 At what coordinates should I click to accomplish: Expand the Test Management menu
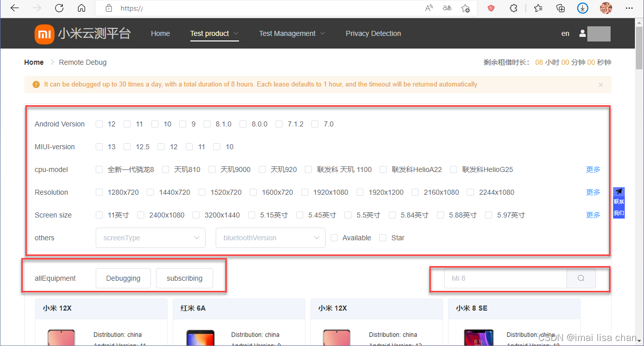(292, 33)
